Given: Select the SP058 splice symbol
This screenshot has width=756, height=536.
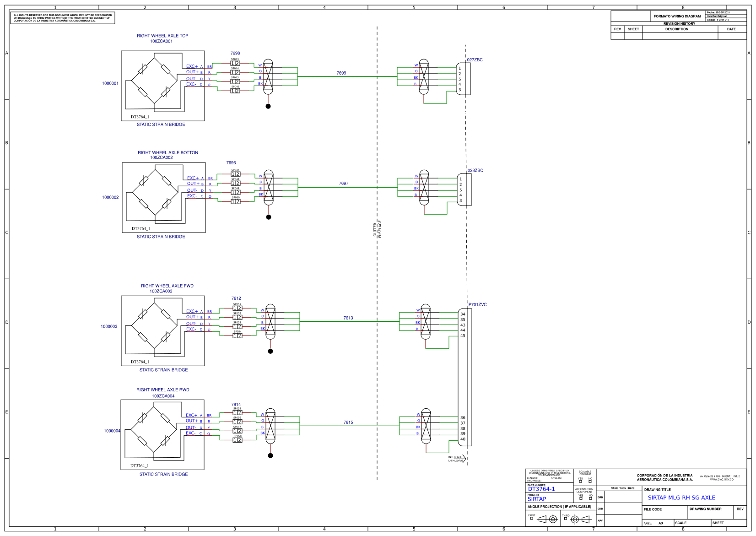Looking at the screenshot, I should point(237,440).
